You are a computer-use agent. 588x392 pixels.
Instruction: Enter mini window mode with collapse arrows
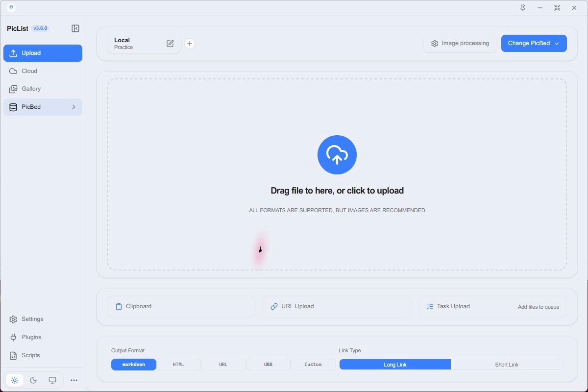(557, 8)
